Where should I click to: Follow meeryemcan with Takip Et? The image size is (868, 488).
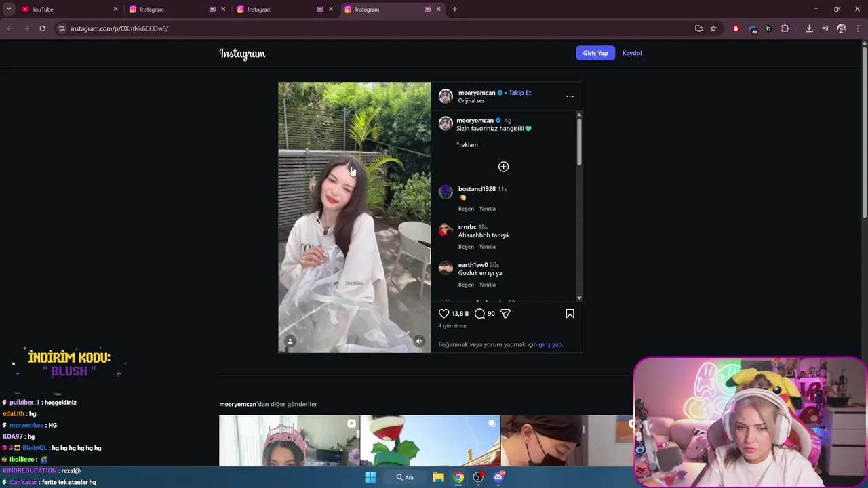pyautogui.click(x=520, y=93)
